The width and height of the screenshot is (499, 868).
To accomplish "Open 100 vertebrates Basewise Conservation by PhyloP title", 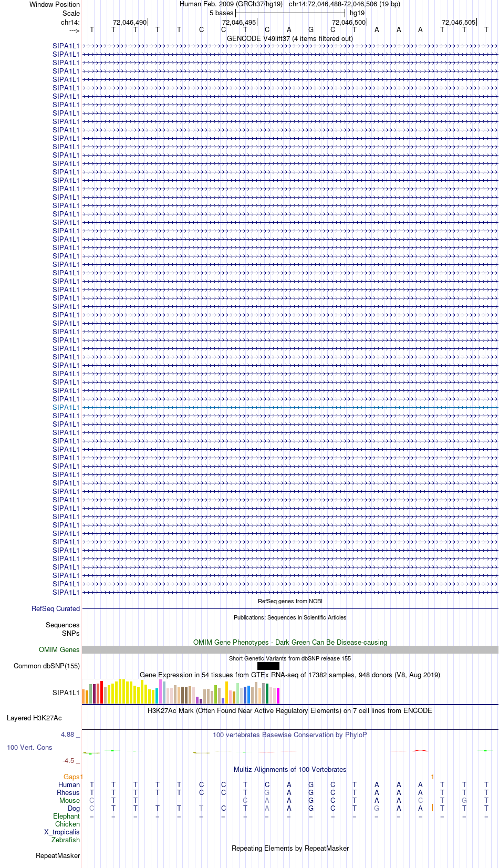I will (x=290, y=735).
